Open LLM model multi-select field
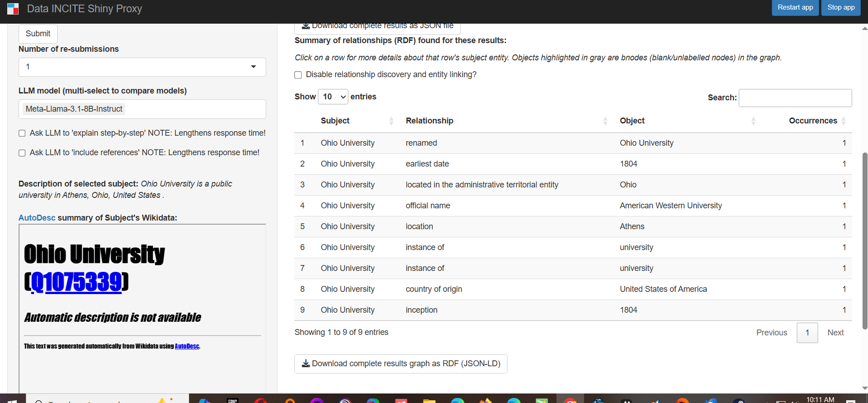Image resolution: width=868 pixels, height=403 pixels. click(x=142, y=109)
